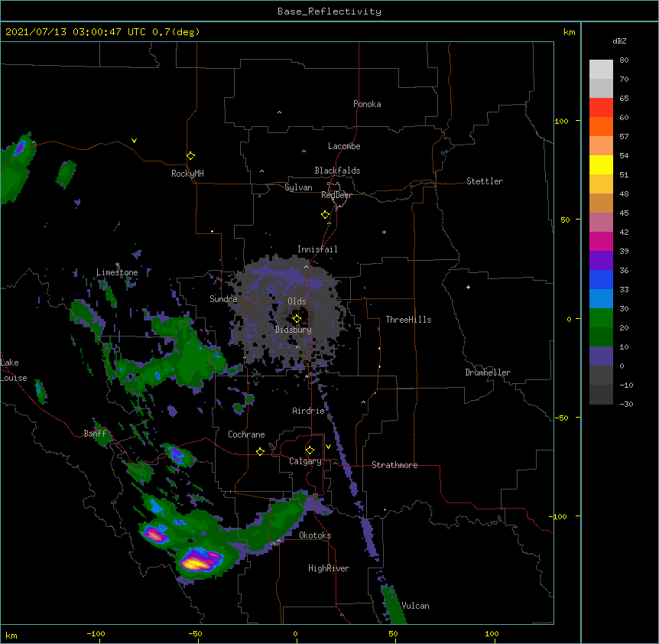Click the yellow v marker northwest of RockyMH
Image resolution: width=659 pixels, height=644 pixels.
[x=134, y=141]
